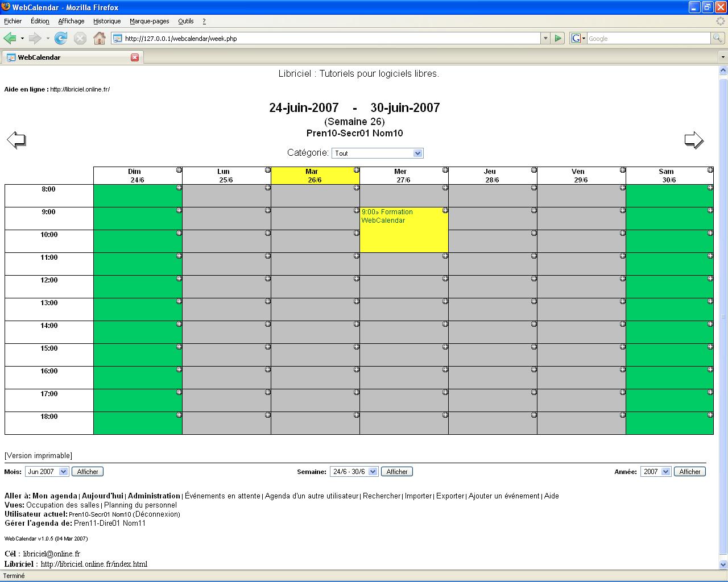Click plus icon for Ven 29/6 at 14:00
728x582 pixels.
pos(623,324)
